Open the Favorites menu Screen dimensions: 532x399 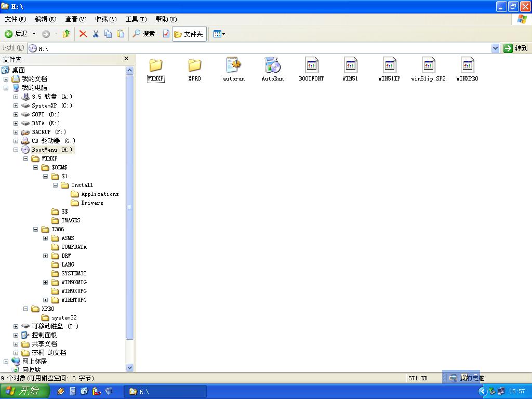(x=106, y=19)
